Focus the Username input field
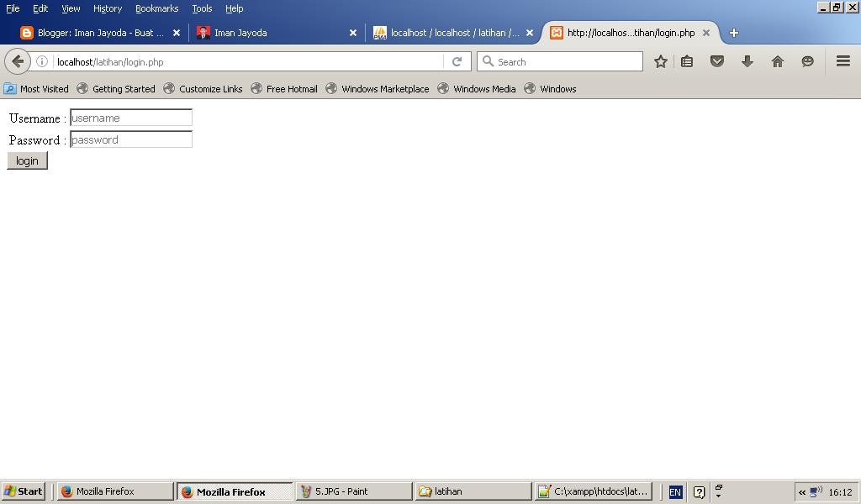Viewport: 861px width, 504px height. click(x=131, y=118)
